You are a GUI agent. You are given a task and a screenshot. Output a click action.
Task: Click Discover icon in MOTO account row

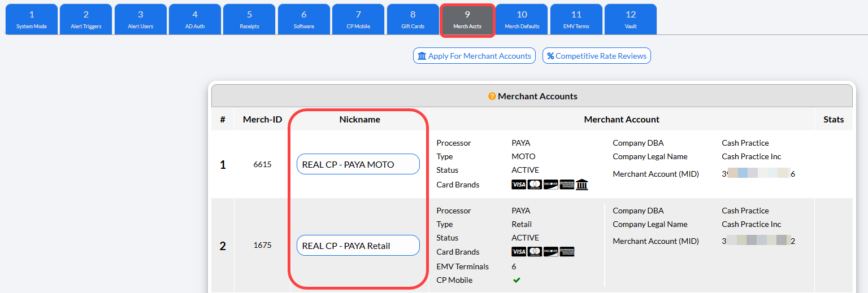pos(551,185)
